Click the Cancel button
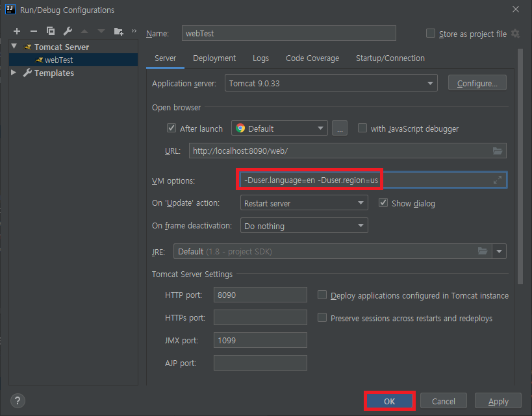The image size is (532, 416). tap(444, 401)
